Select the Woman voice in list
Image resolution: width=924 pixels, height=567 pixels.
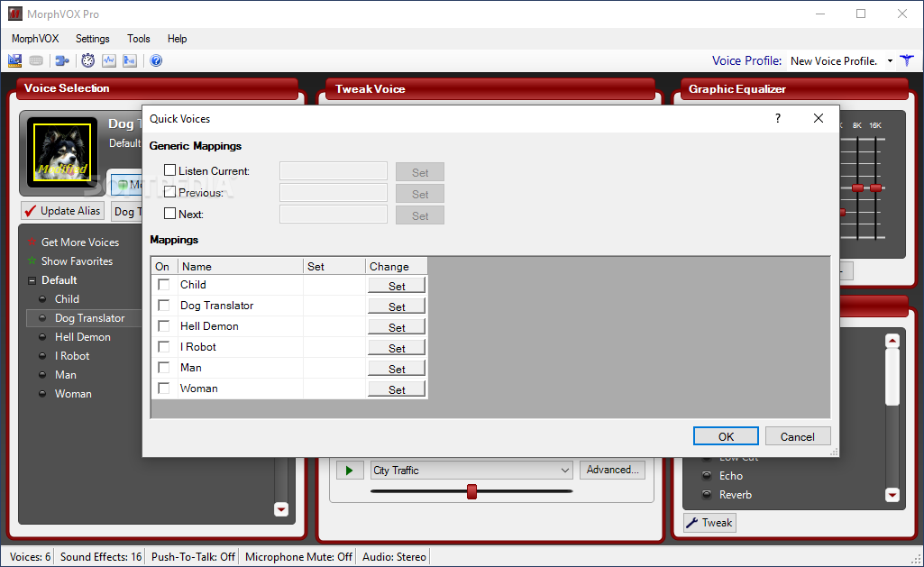pyautogui.click(x=73, y=394)
